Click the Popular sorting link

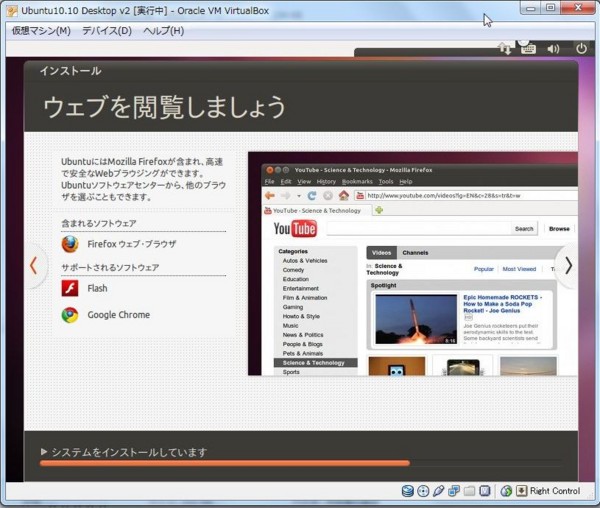(x=484, y=269)
